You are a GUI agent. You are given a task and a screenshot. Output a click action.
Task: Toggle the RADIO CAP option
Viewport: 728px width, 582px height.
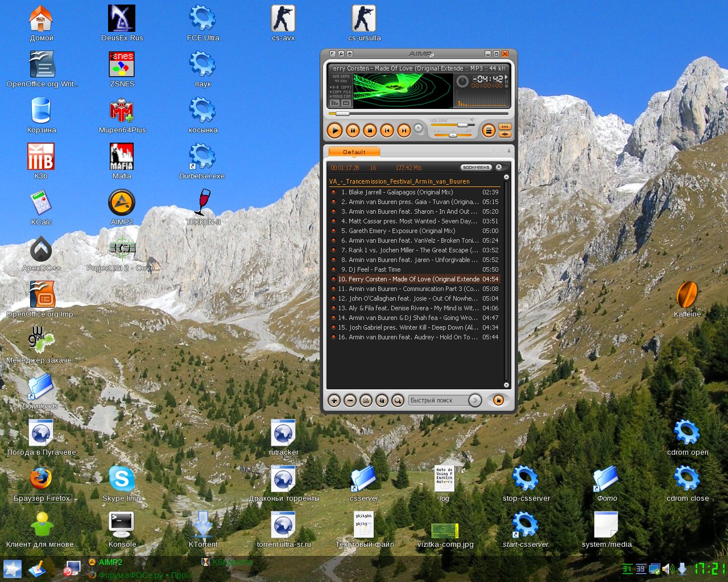coord(341,96)
